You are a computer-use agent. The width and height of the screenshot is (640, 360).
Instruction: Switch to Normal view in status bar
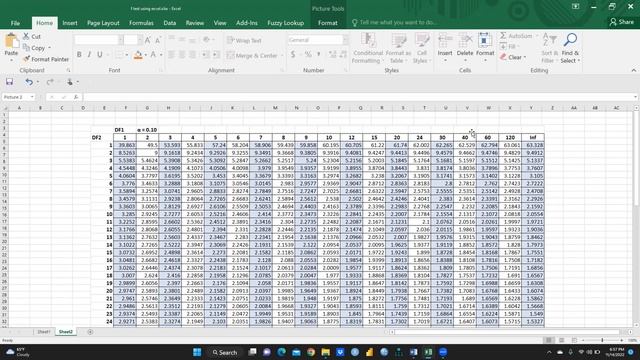(x=549, y=340)
